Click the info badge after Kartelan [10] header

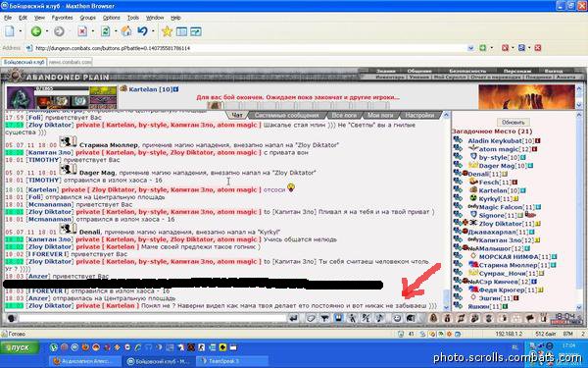[x=175, y=89]
